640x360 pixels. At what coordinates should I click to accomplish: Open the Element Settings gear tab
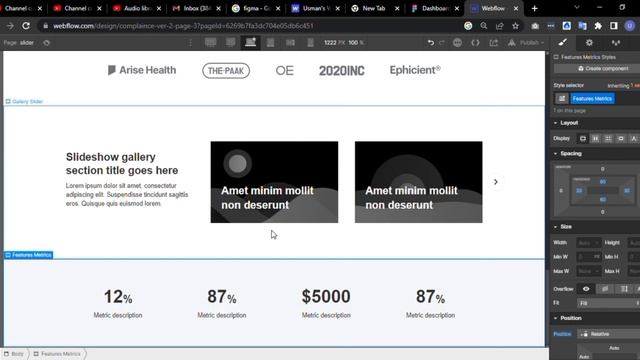[x=589, y=42]
